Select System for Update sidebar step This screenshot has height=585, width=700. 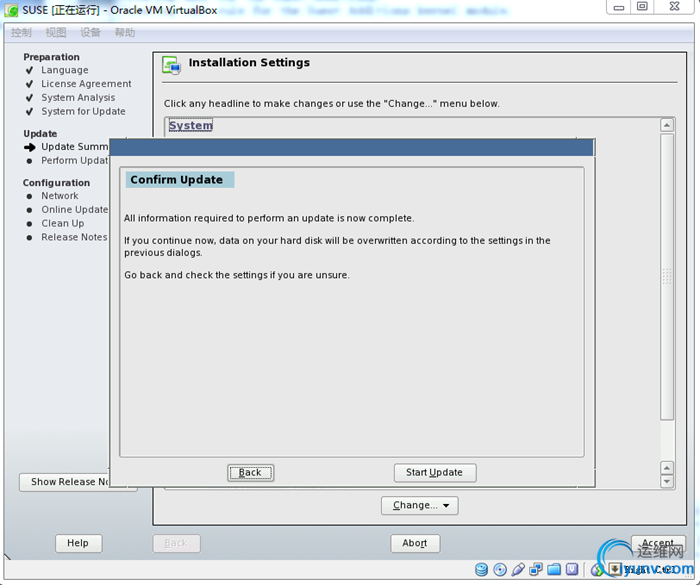83,112
